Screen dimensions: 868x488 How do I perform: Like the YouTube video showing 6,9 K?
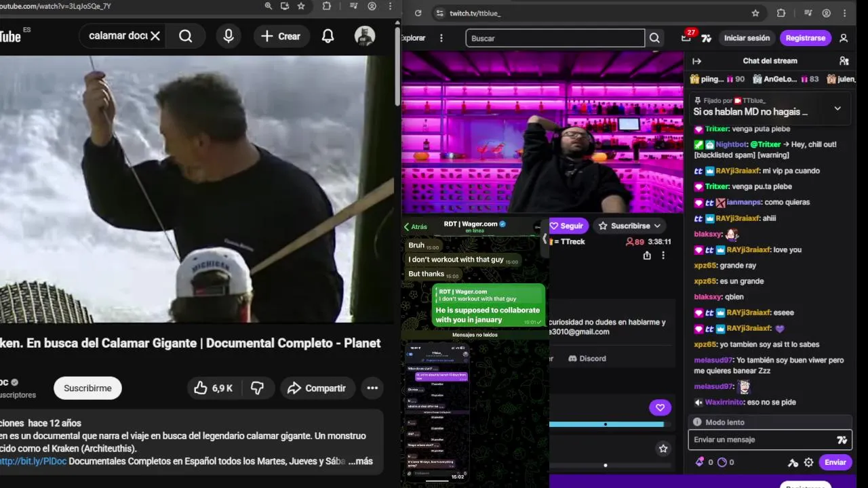214,388
